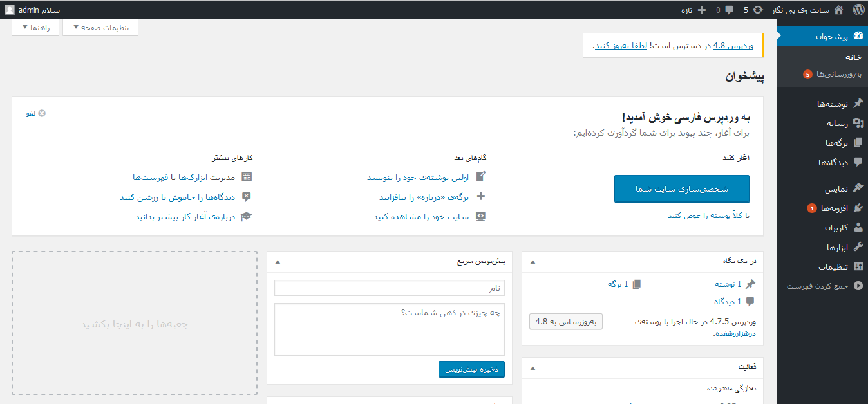The width and height of the screenshot is (868, 404).
Task: Click the چه چیزی در ذهن شماست text area
Action: pyautogui.click(x=390, y=329)
